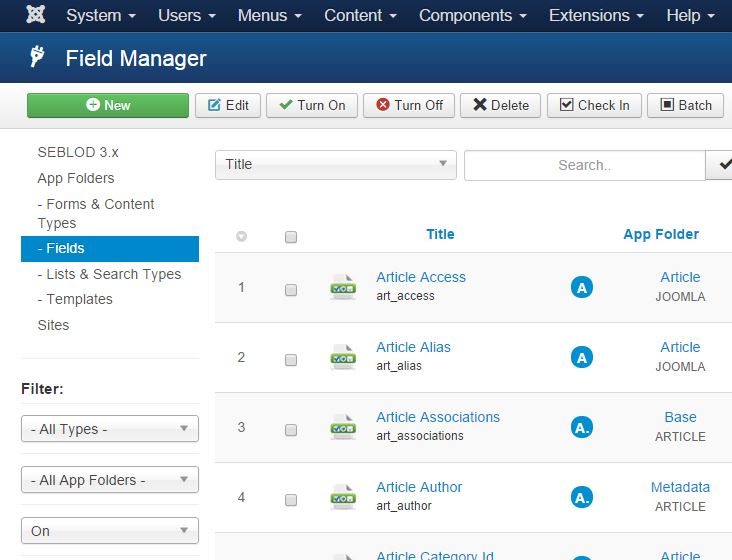Open the On status filter dropdown
This screenshot has width=732, height=560.
click(x=110, y=531)
